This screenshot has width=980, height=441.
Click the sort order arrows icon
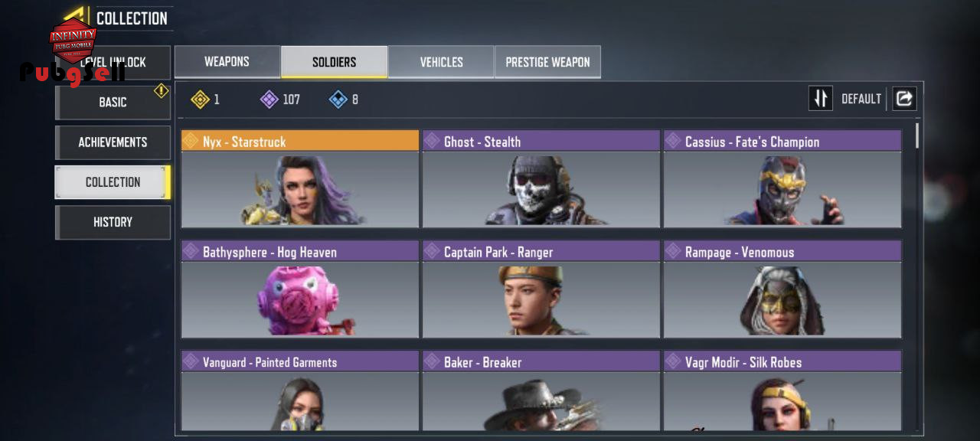pos(820,98)
